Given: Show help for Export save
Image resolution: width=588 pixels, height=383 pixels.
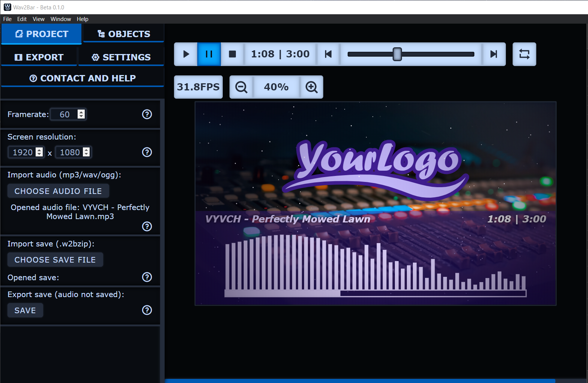Looking at the screenshot, I should click(147, 310).
